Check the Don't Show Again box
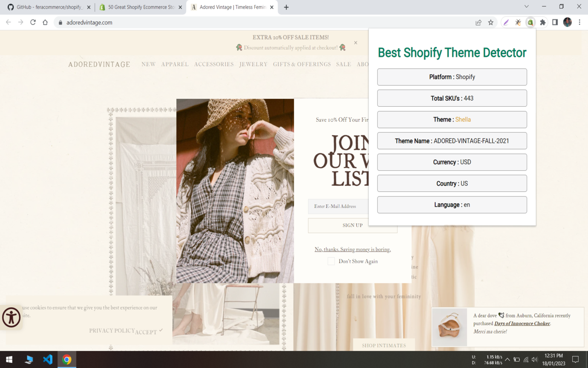 click(x=331, y=261)
